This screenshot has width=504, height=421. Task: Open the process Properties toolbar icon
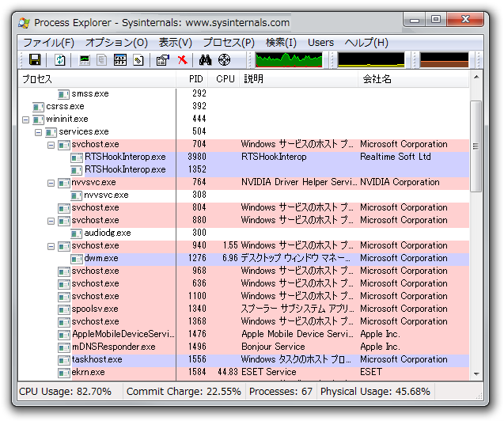[x=163, y=60]
